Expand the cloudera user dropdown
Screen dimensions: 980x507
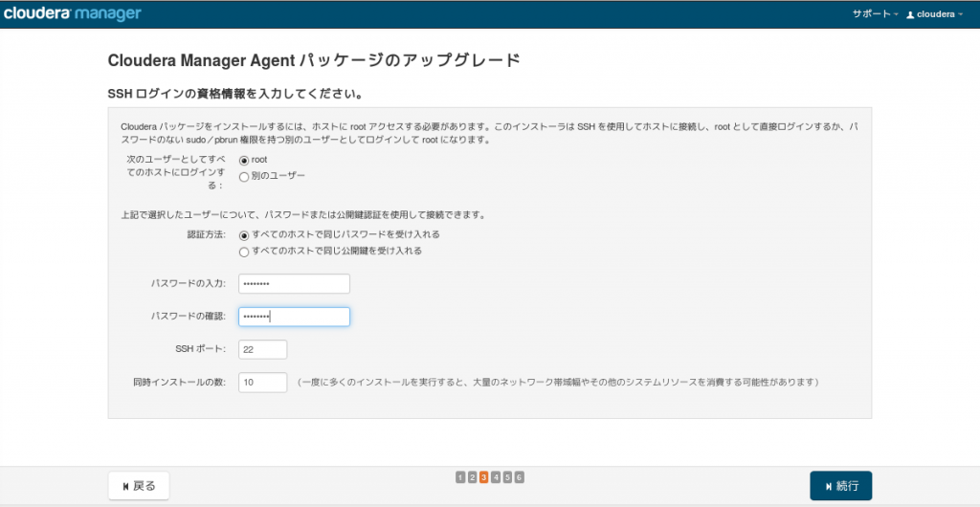click(934, 14)
